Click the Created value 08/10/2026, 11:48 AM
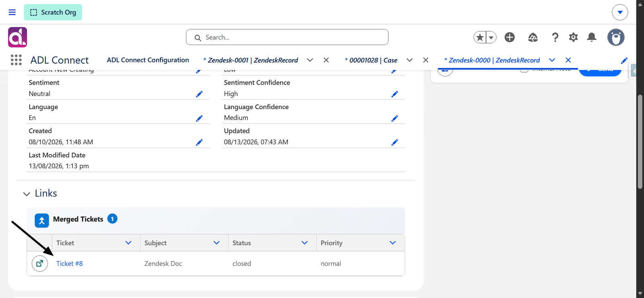 pos(61,142)
